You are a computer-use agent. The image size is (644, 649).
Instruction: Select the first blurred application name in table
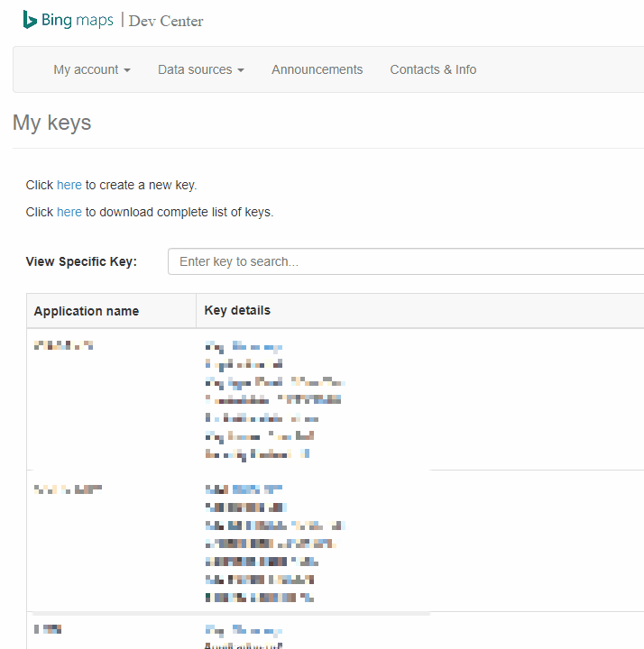[x=63, y=345]
